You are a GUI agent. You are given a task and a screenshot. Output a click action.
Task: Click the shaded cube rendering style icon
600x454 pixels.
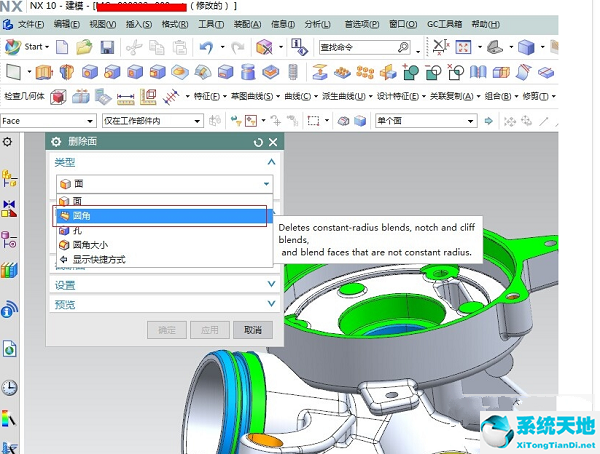(526, 47)
